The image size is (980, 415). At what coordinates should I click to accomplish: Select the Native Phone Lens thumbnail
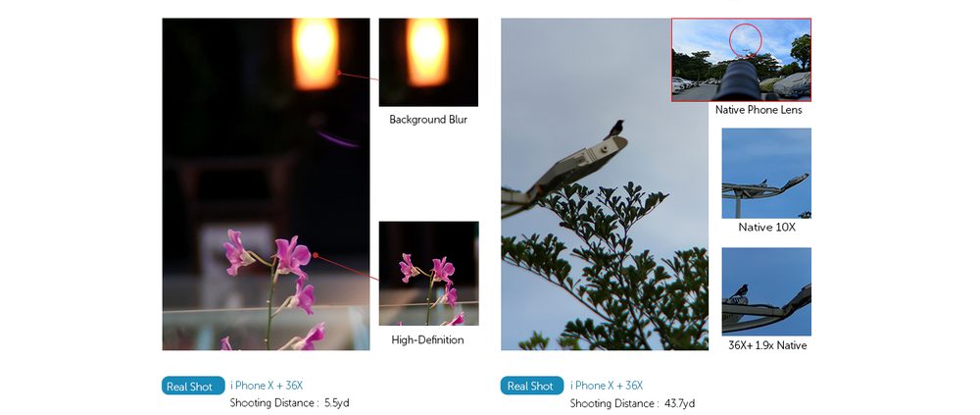click(741, 60)
